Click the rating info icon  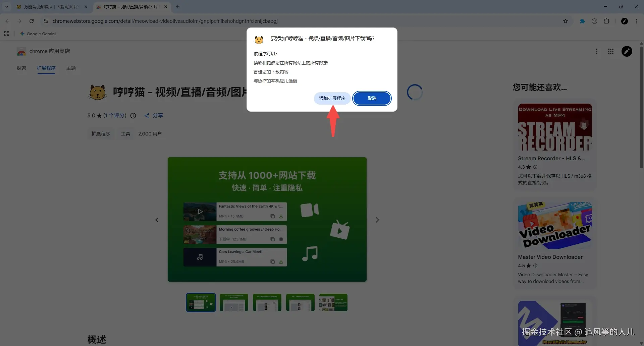(x=133, y=116)
